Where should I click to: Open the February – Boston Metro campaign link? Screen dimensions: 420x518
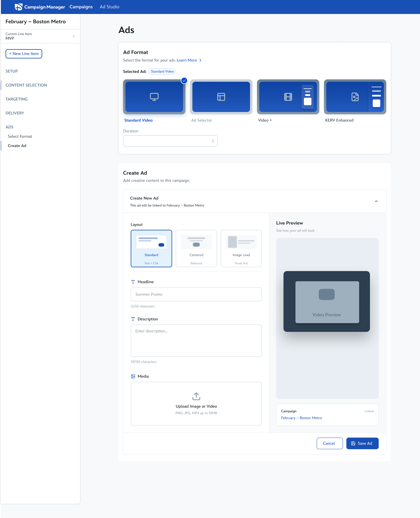pos(301,418)
